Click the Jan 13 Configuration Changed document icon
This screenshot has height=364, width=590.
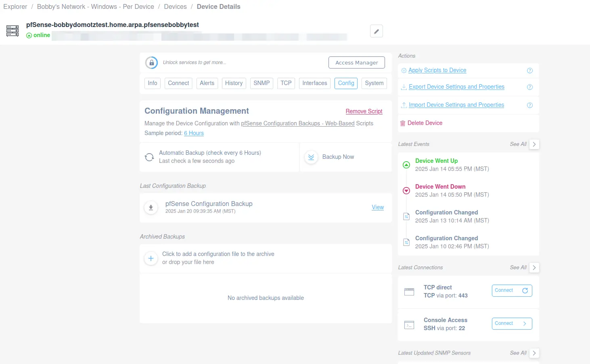point(406,216)
